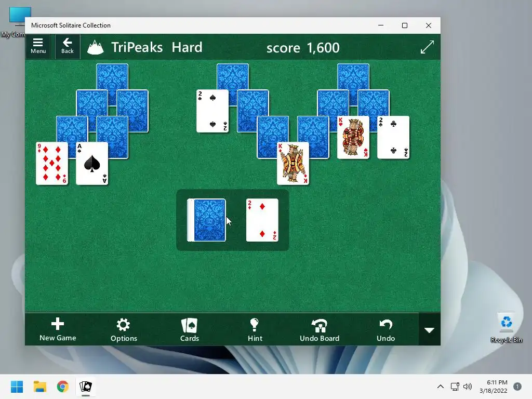Start a New Game with the plus icon
Viewport: 532px width, 399px height.
[58, 329]
